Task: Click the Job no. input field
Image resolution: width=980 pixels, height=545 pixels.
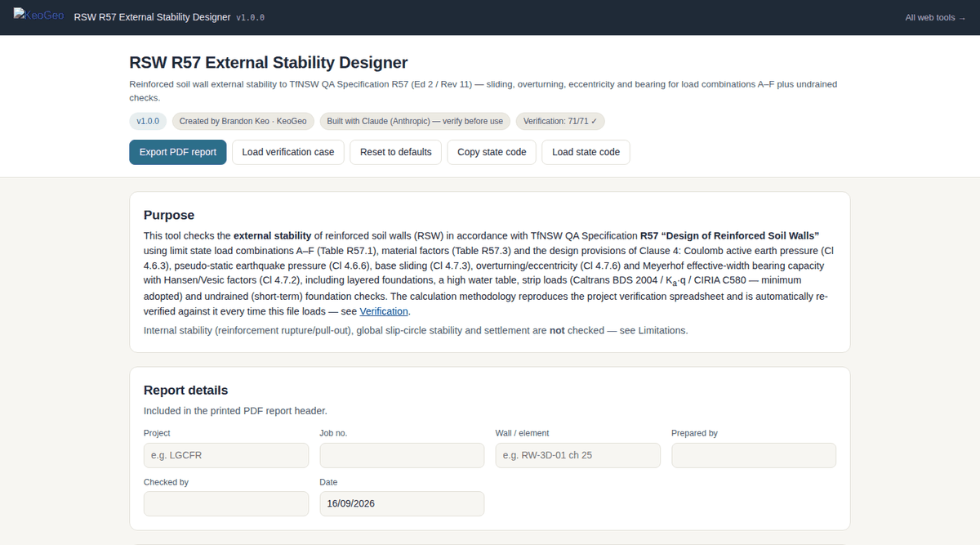Action: 402,455
